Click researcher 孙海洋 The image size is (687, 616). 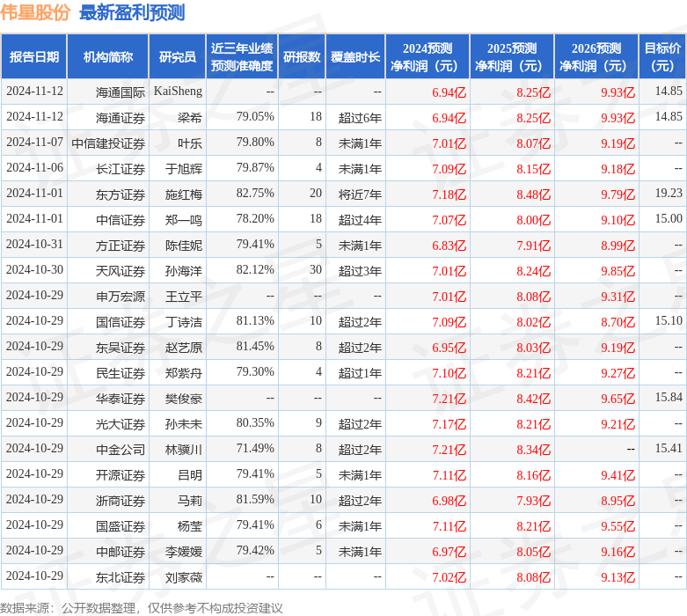pyautogui.click(x=184, y=271)
